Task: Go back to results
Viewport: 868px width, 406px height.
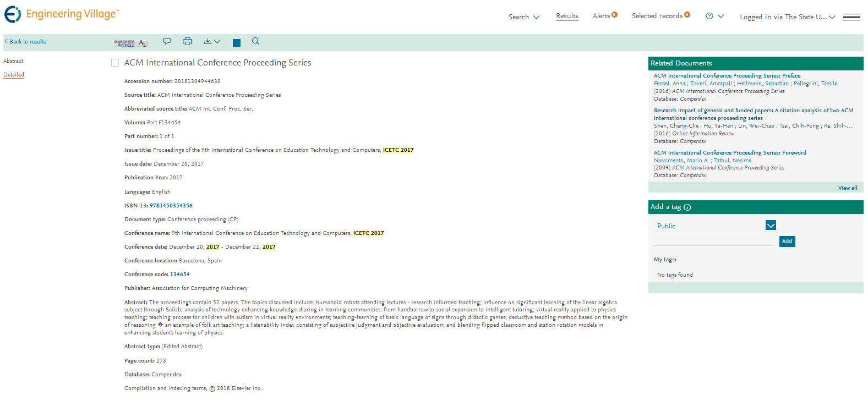Action: 25,42
